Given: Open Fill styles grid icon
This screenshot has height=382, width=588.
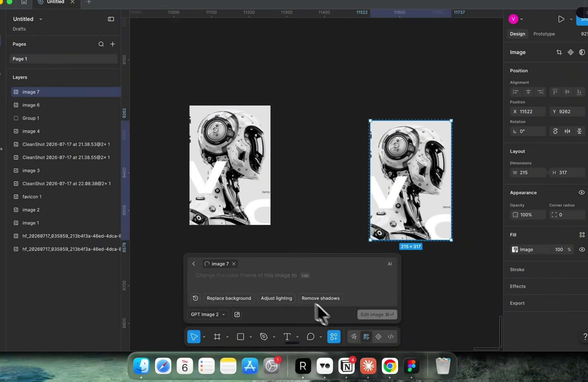Looking at the screenshot, I should point(582,235).
